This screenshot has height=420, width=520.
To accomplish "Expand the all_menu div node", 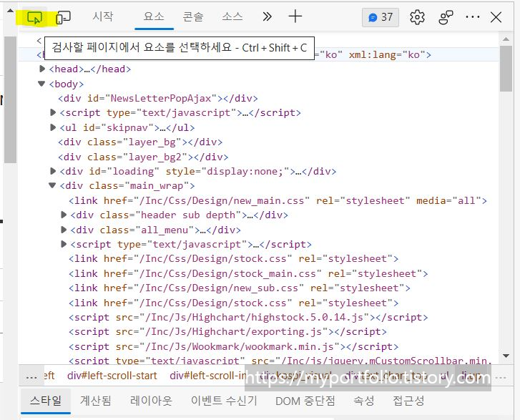I will pyautogui.click(x=64, y=230).
